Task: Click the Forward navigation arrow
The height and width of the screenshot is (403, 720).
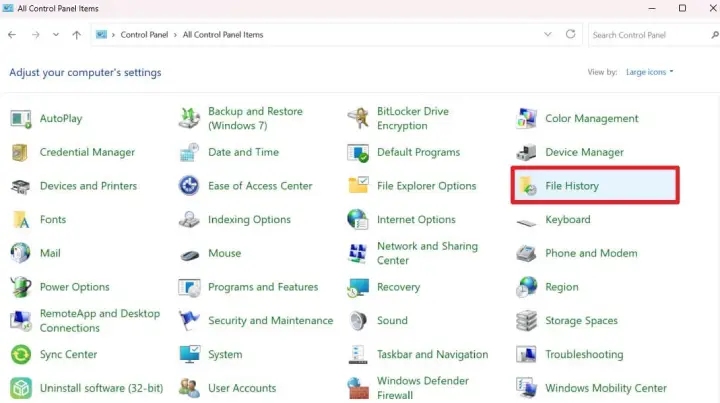Action: pos(35,34)
